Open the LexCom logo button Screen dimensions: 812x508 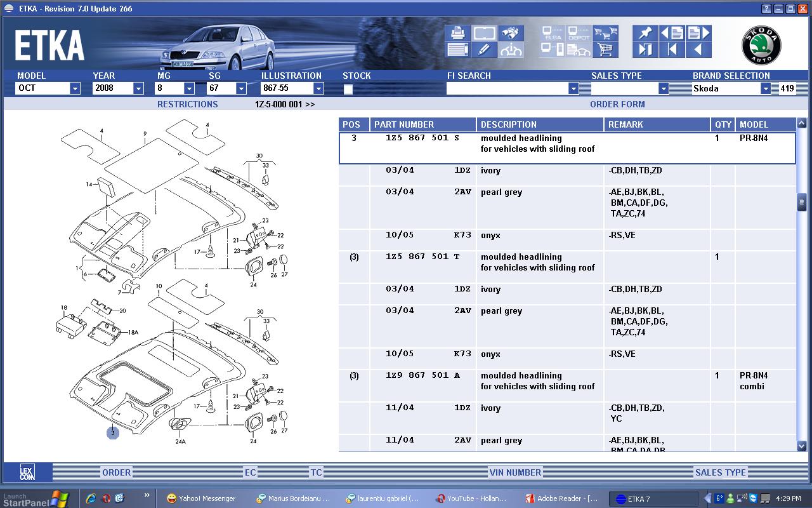click(x=27, y=472)
